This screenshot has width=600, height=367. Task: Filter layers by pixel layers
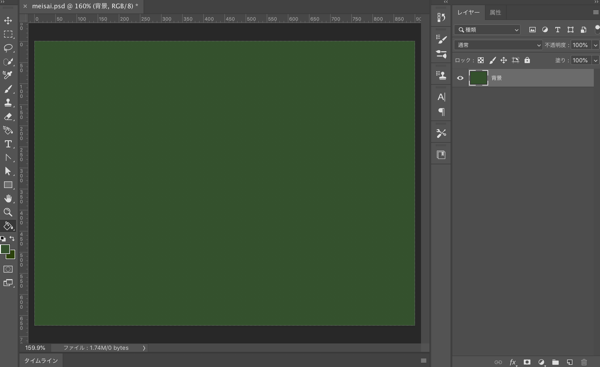[x=532, y=29]
